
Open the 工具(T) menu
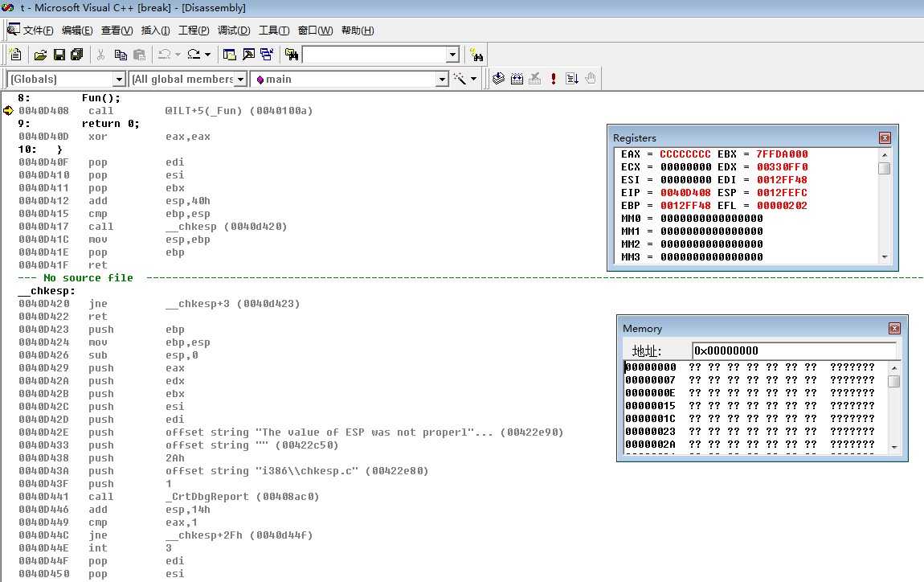[x=274, y=31]
